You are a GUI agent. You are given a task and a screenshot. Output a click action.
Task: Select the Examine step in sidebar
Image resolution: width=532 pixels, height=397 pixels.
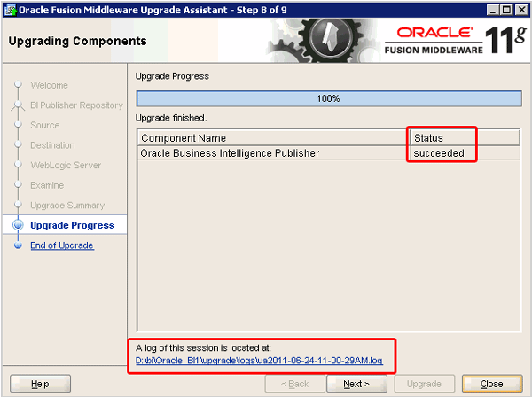pos(47,185)
